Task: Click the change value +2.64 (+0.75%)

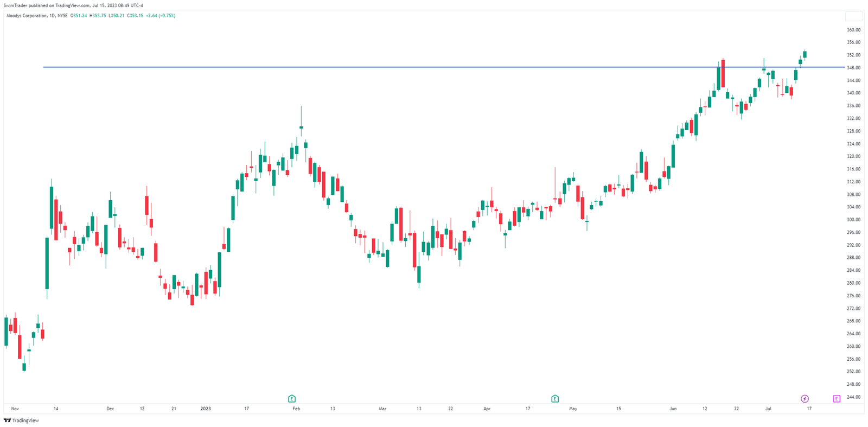Action: pos(161,16)
